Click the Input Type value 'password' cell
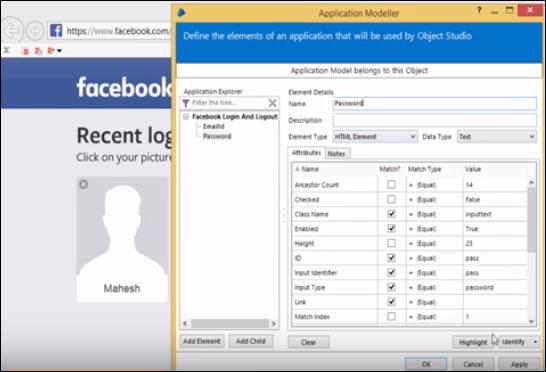Screen dimensions: 546x372 [495, 287]
